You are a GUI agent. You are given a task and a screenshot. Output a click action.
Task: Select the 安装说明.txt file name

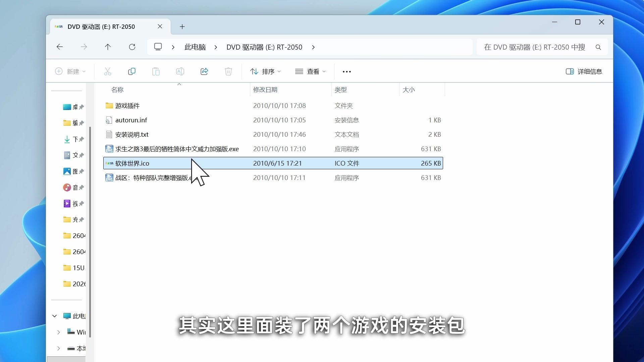coord(132,134)
